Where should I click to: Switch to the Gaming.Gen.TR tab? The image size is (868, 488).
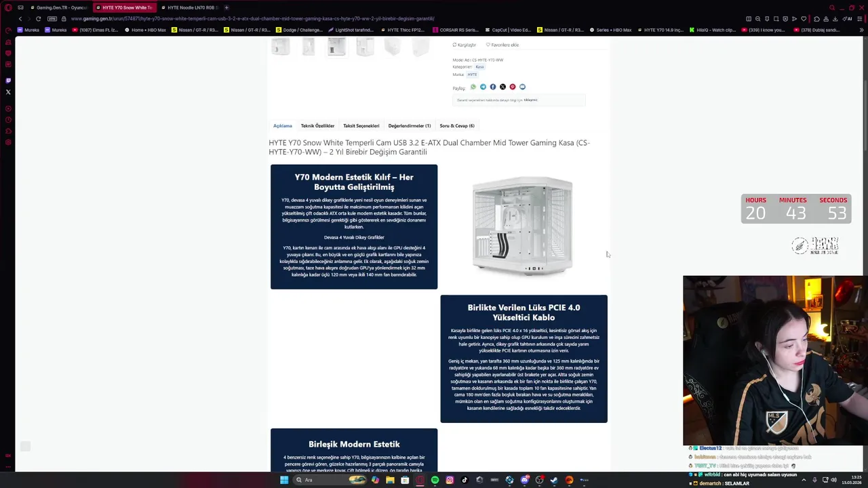pyautogui.click(x=58, y=7)
